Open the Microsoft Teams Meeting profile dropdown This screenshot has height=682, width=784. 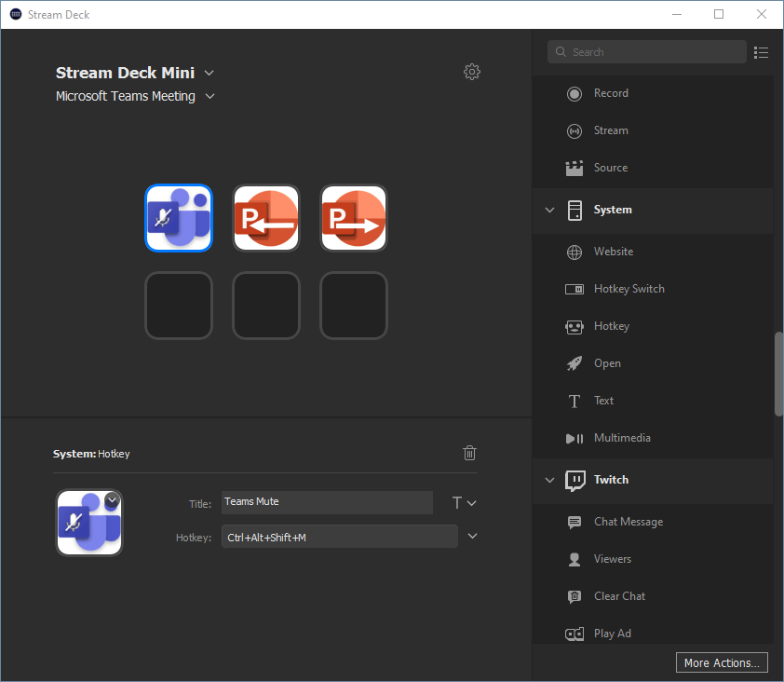point(210,96)
